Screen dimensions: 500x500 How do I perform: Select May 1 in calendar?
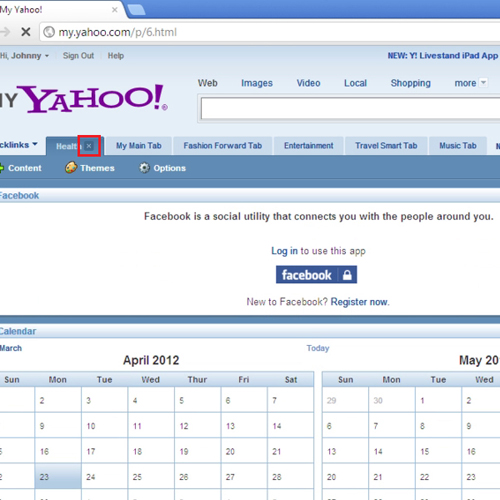pyautogui.click(x=438, y=400)
